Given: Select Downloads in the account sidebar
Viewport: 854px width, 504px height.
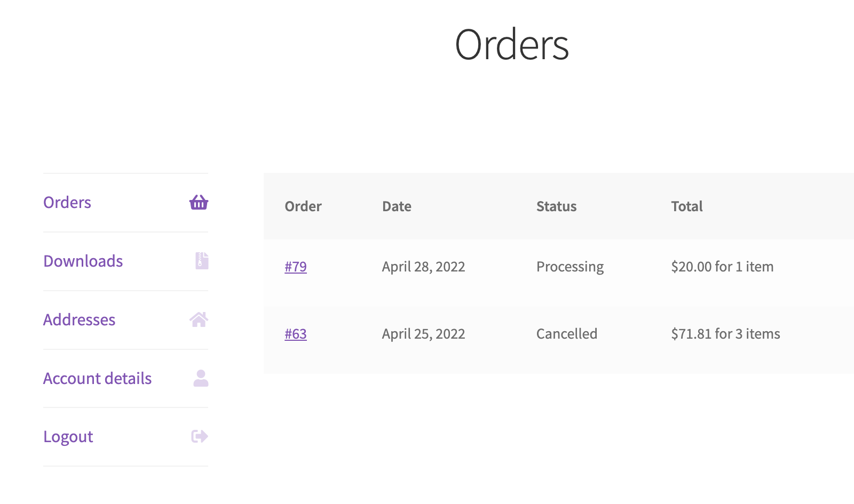Looking at the screenshot, I should click(x=83, y=261).
